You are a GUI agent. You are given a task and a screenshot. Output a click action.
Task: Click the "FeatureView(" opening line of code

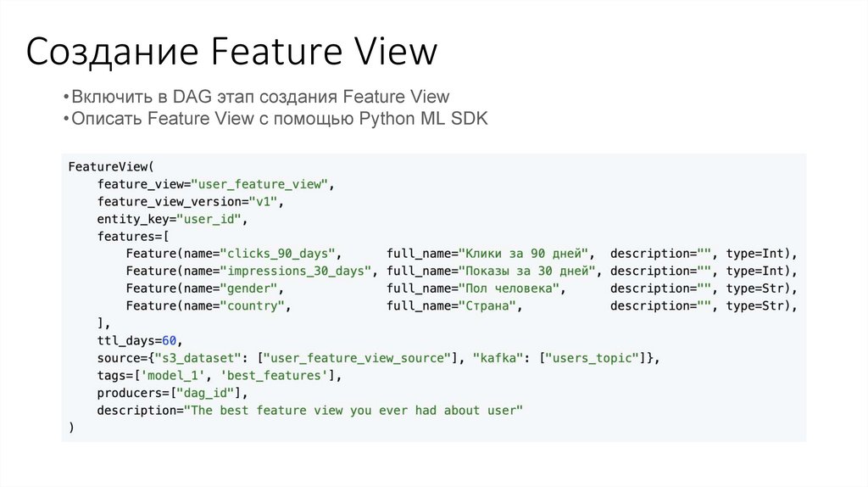click(111, 166)
